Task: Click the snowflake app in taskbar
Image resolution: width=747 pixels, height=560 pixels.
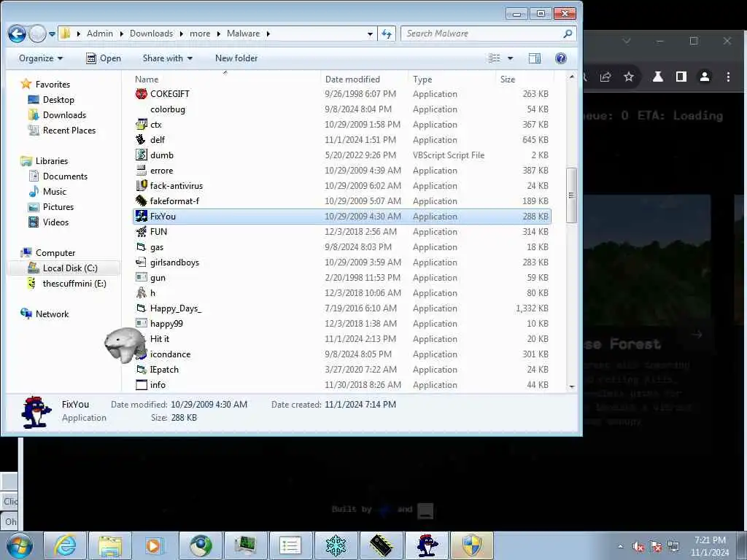Action: pos(336,545)
